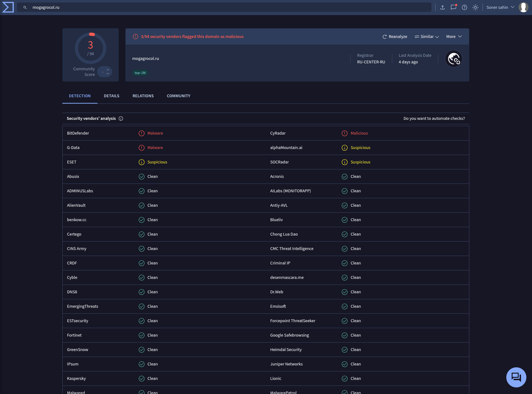Click the ESET Suspicious info icon
This screenshot has width=532, height=394.
click(x=142, y=162)
